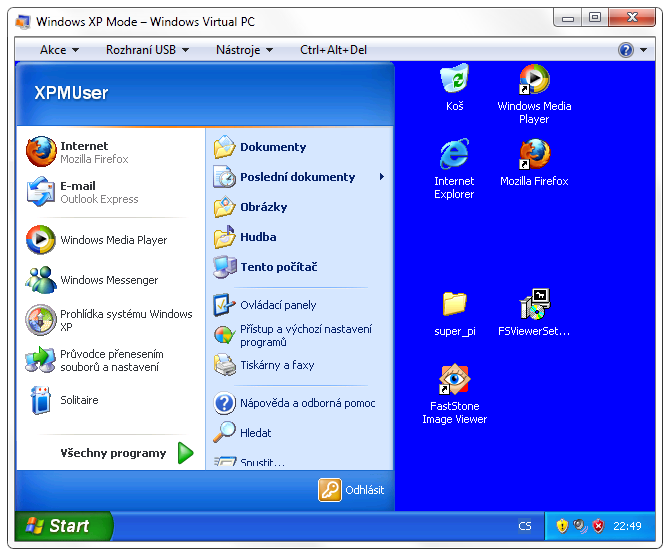Click the yellow security shield tray icon
This screenshot has height=556, width=670.
(x=562, y=526)
